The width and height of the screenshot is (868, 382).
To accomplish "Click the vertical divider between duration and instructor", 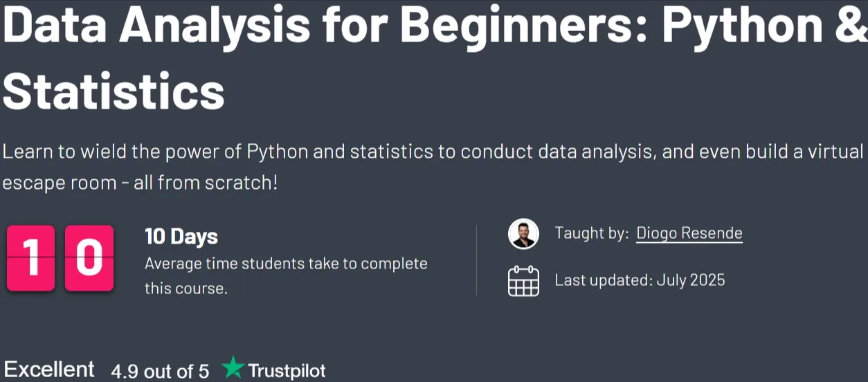I will 476,260.
